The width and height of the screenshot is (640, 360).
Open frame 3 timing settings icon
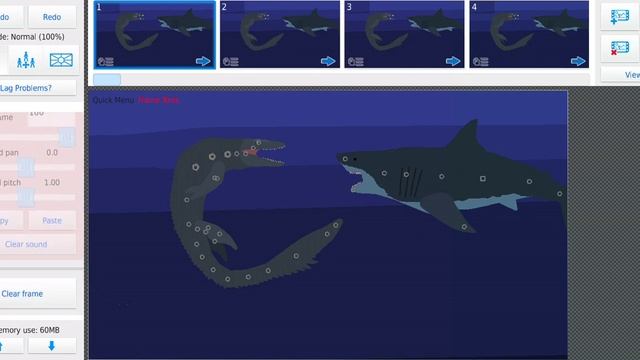pyautogui.click(x=356, y=62)
